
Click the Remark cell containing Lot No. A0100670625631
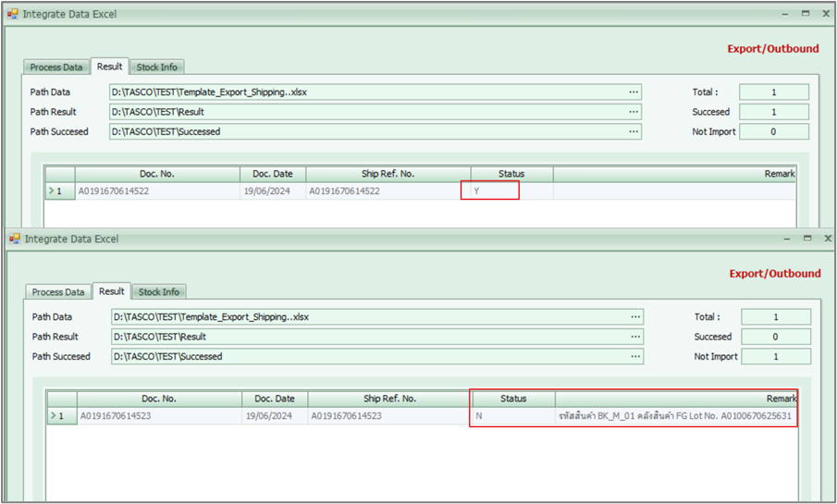[x=675, y=416]
